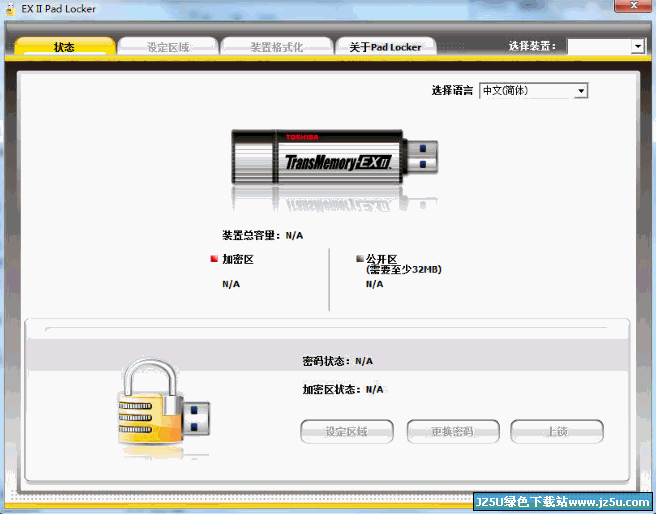The height and width of the screenshot is (514, 656).
Task: Click the padlock USB icon
Action: tap(164, 401)
